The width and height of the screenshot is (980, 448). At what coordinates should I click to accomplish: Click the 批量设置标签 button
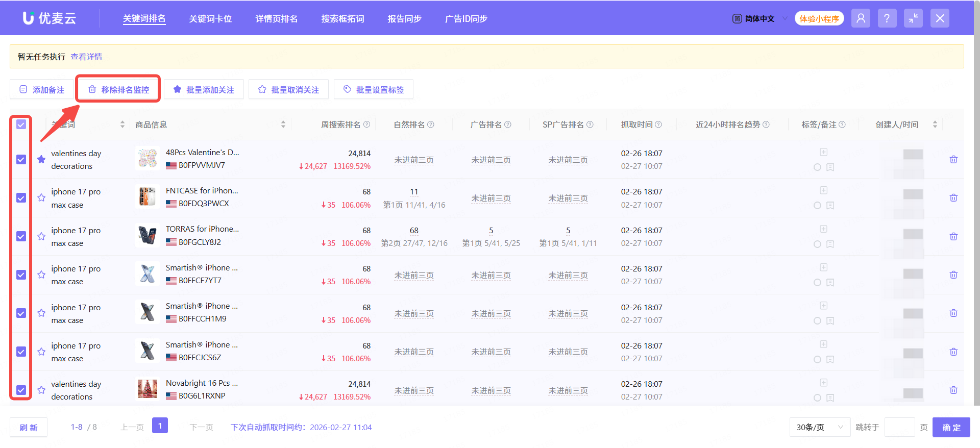coord(374,89)
